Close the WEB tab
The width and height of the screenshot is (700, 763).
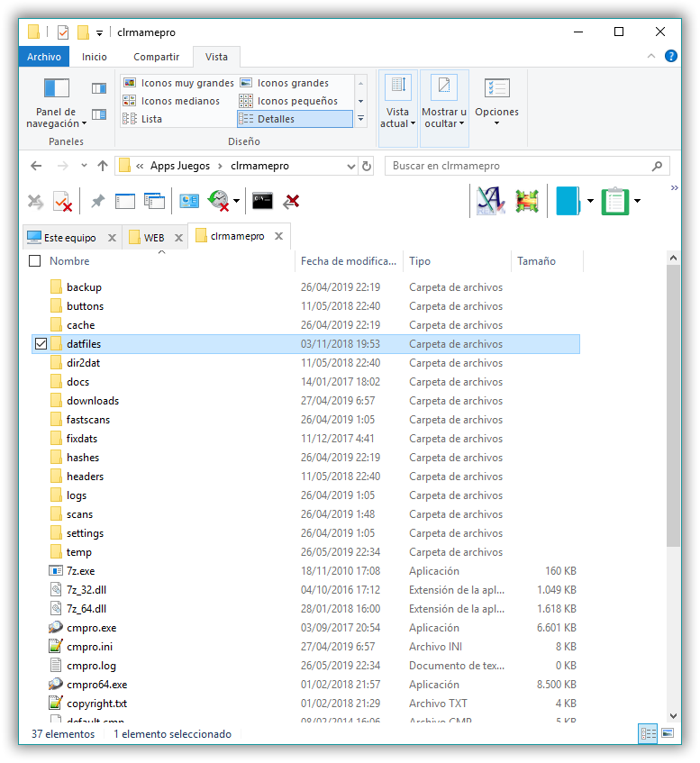(178, 238)
